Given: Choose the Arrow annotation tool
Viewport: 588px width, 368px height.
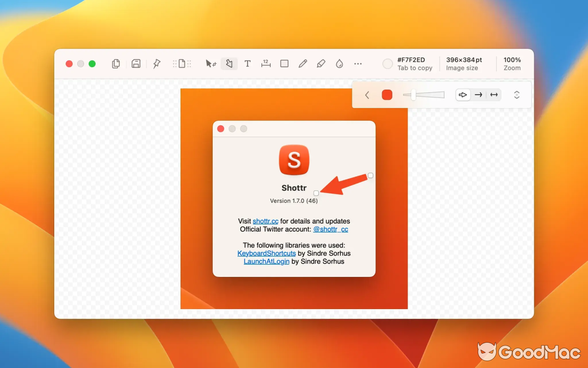Looking at the screenshot, I should point(229,63).
